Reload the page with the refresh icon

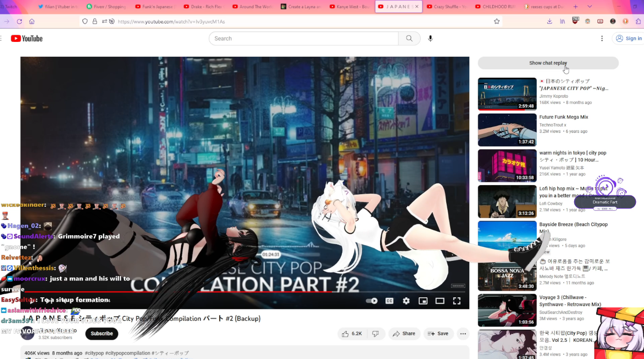[19, 21]
